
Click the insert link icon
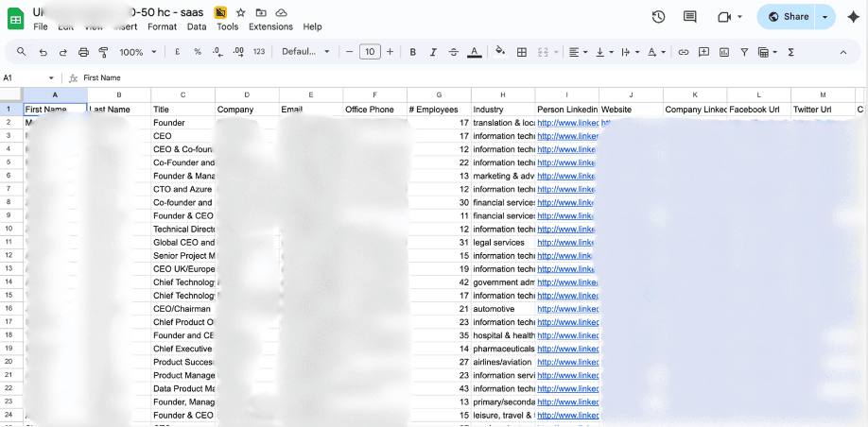pyautogui.click(x=684, y=52)
